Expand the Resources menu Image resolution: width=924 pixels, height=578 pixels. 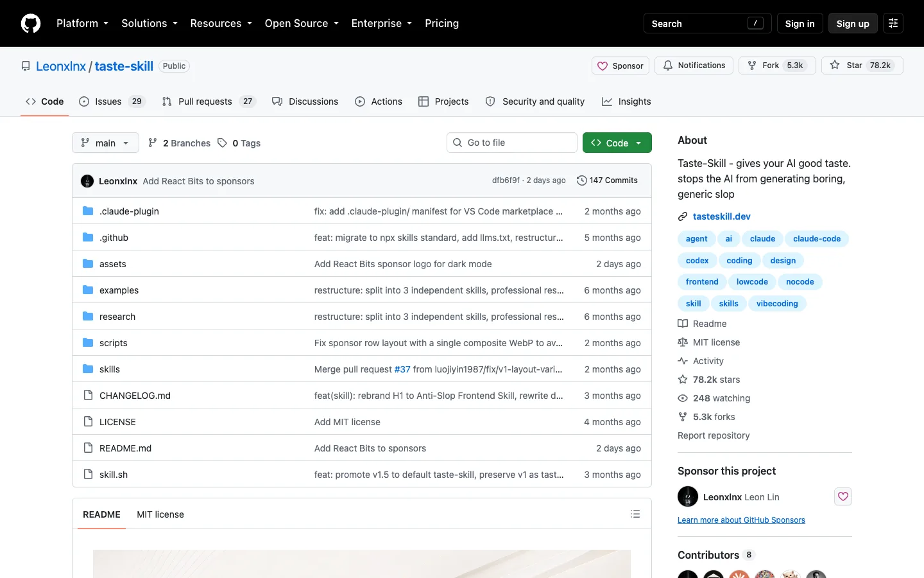point(221,23)
